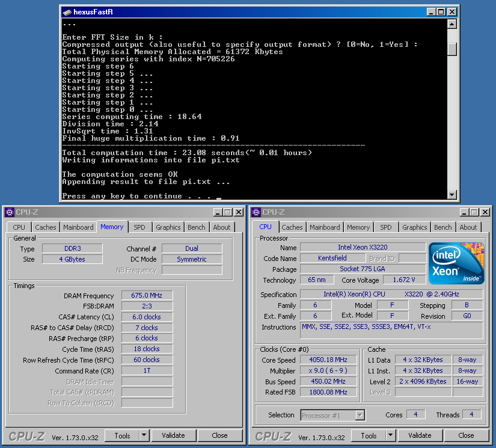Open SPD tab in right CPU-Z window
Screen dimensions: 496x448
click(x=385, y=227)
